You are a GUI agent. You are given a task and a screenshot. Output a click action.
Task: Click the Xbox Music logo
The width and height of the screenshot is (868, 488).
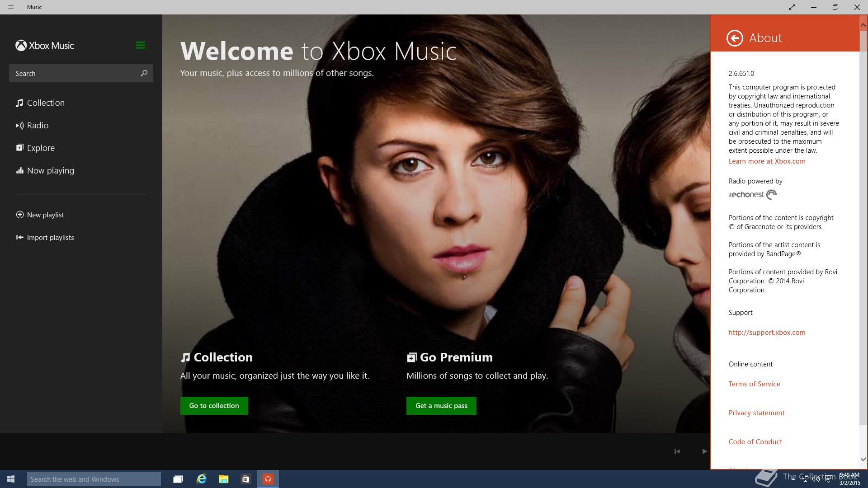click(x=45, y=46)
